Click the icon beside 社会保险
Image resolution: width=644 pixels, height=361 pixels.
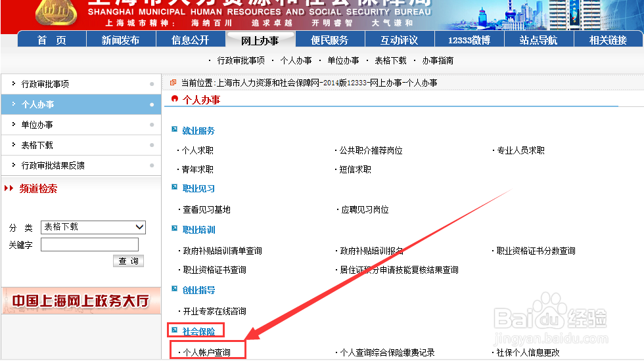coord(175,330)
